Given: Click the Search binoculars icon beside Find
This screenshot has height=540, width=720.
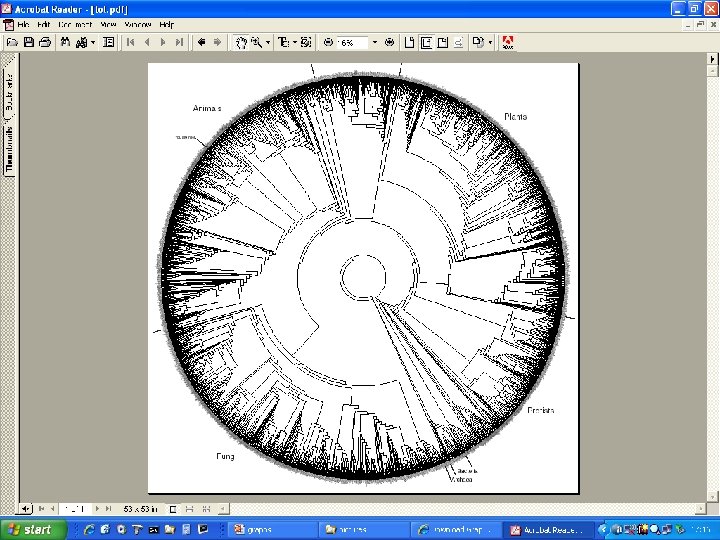Looking at the screenshot, I should coord(82,43).
